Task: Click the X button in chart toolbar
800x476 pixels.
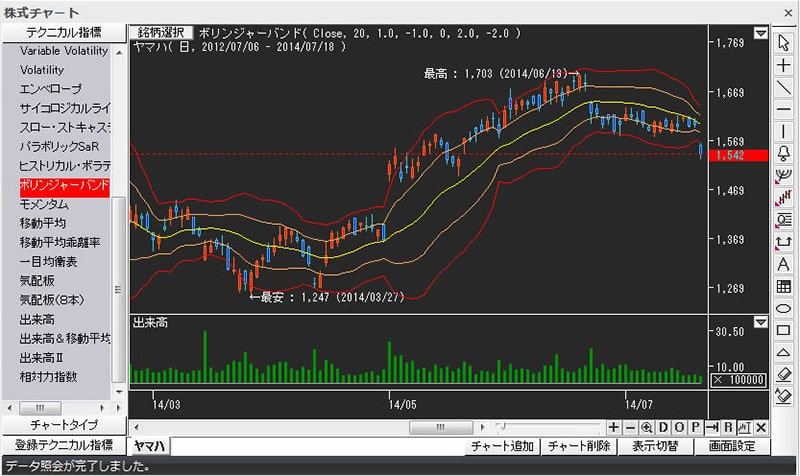Action: (761, 428)
